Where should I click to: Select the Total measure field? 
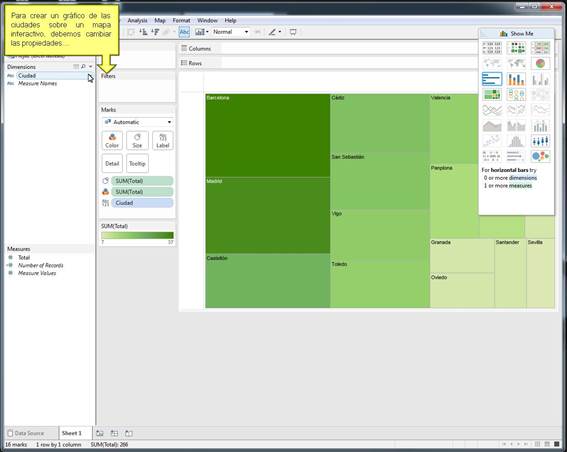click(24, 257)
